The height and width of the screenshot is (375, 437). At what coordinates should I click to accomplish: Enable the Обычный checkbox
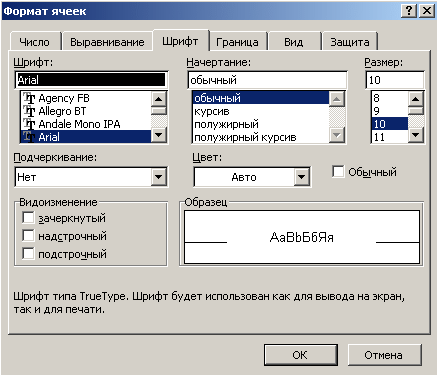click(x=338, y=172)
